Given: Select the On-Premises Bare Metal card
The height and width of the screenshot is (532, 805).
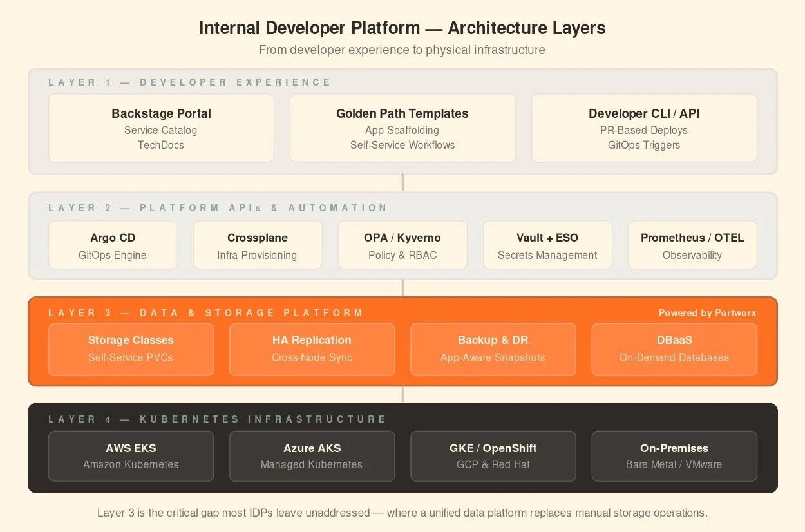Looking at the screenshot, I should (x=674, y=456).
